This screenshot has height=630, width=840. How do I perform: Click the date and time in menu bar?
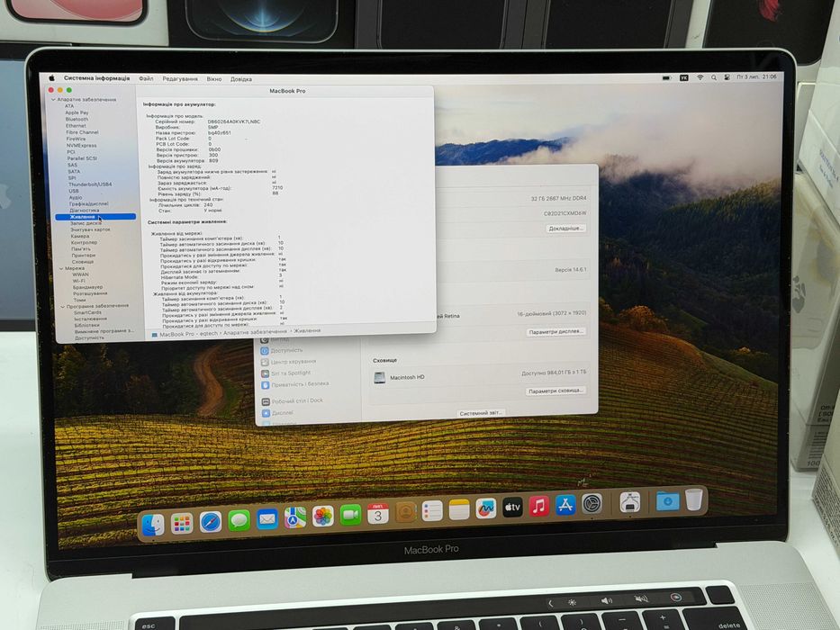tap(756, 77)
